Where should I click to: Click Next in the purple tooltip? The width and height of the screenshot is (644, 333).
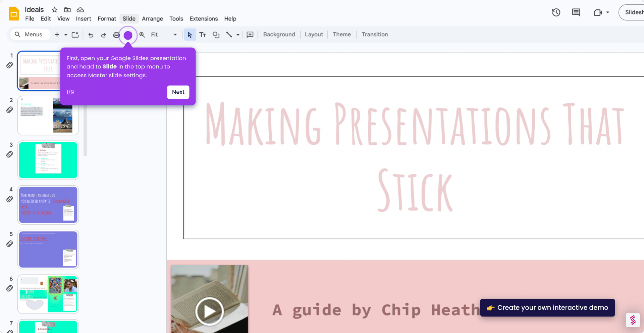pyautogui.click(x=178, y=92)
